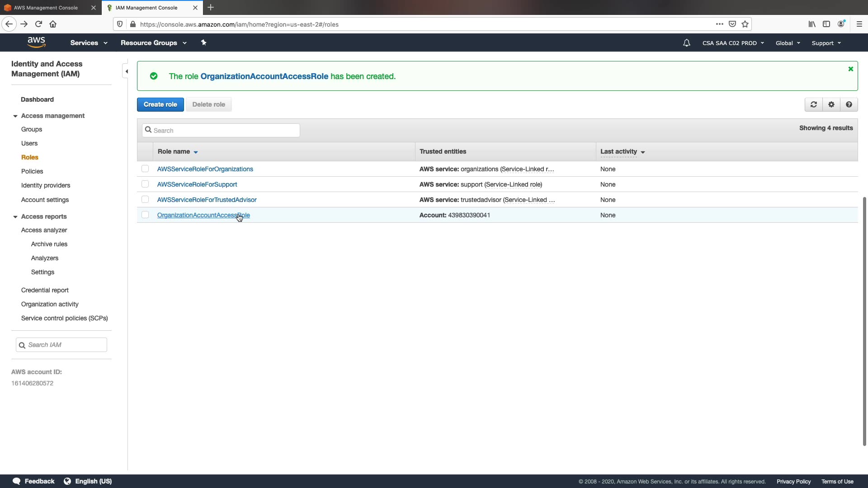Click the AWS logo home icon
This screenshot has height=488, width=868.
click(36, 42)
